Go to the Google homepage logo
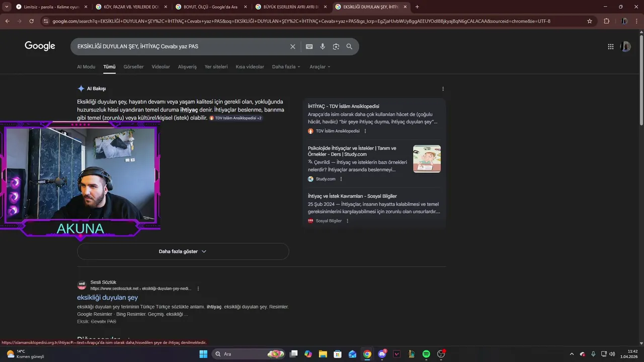Screen dimensions: 644x362 [40, 46]
